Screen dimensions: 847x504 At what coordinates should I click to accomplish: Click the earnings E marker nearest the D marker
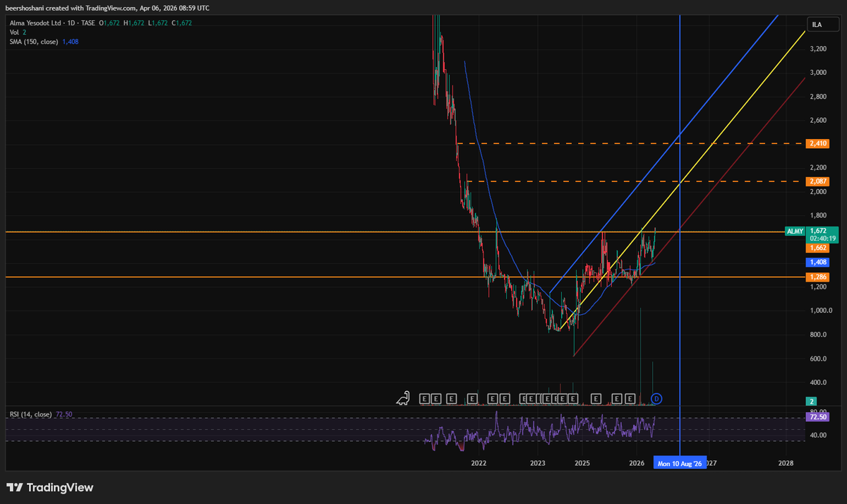pyautogui.click(x=630, y=399)
